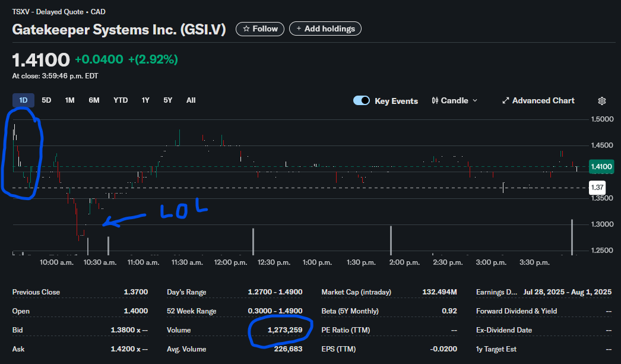Click the 1.4100 current price label on axis
Screen dimensions: 621x364
point(601,167)
